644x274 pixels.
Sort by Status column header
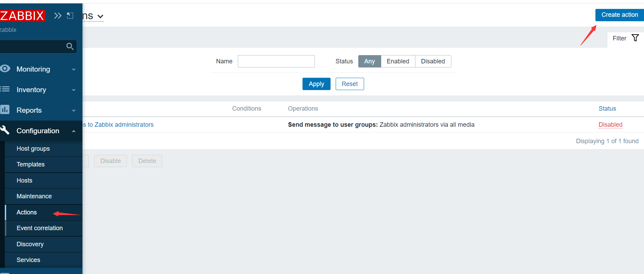tap(607, 109)
